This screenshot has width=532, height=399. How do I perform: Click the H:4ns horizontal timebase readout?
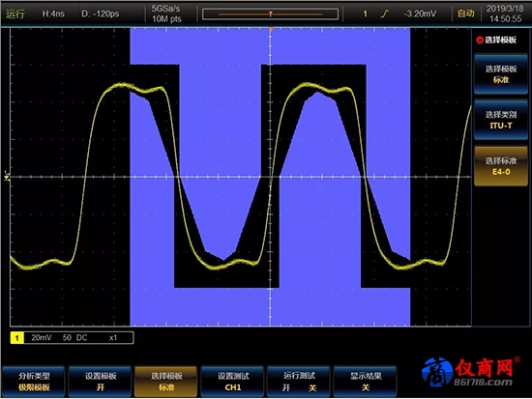click(53, 14)
